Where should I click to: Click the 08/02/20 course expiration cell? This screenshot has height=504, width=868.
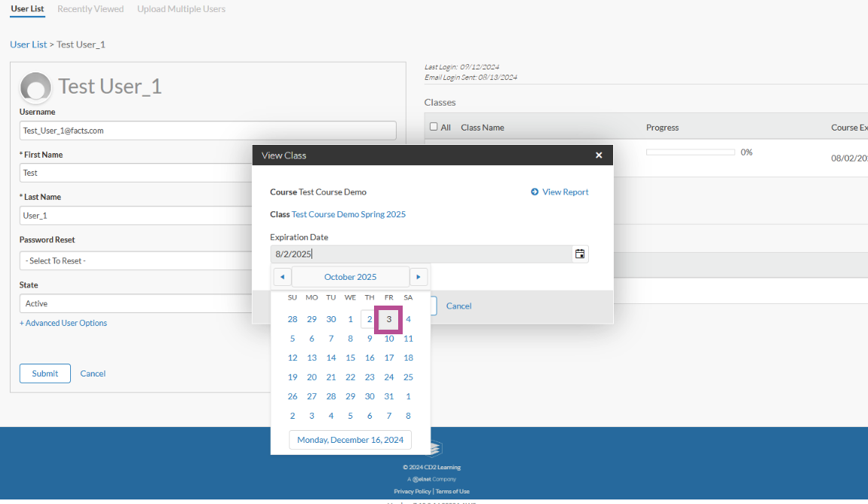849,158
